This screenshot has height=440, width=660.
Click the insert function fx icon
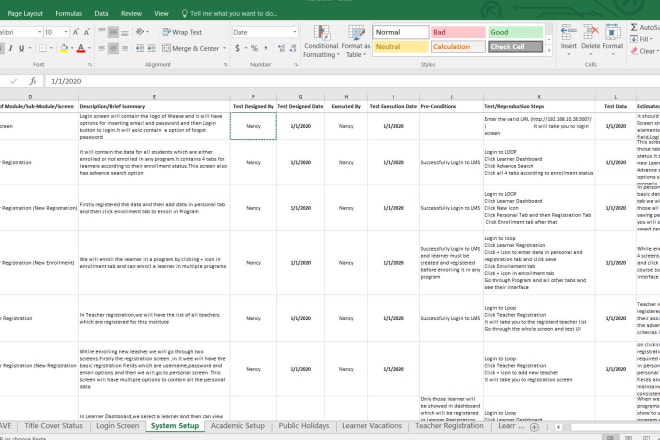coord(33,81)
